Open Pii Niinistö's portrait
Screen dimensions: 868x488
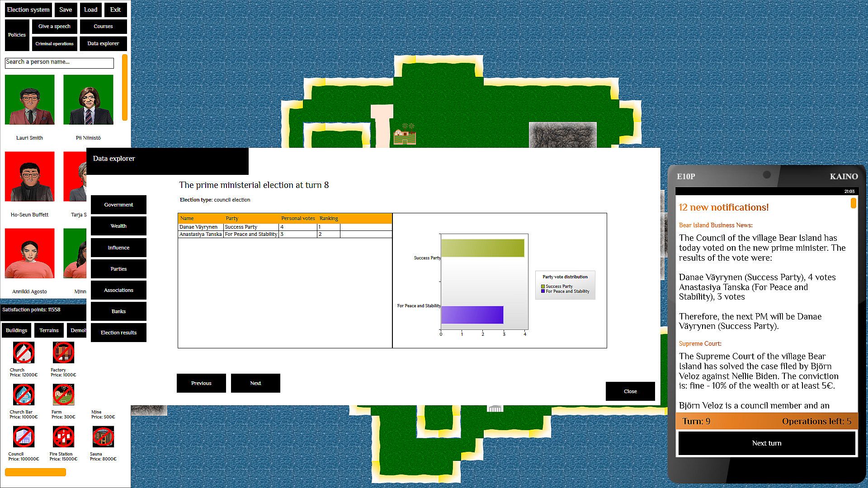tap(88, 100)
